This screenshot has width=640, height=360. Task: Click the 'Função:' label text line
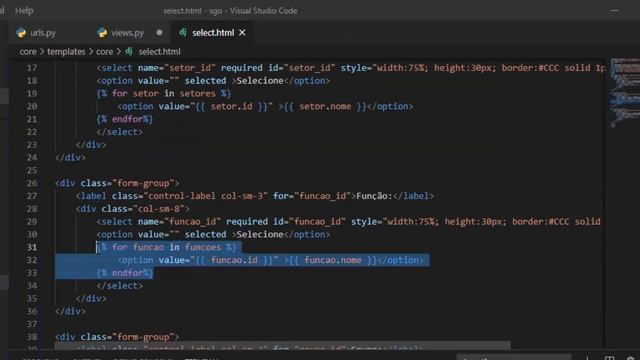[254, 196]
